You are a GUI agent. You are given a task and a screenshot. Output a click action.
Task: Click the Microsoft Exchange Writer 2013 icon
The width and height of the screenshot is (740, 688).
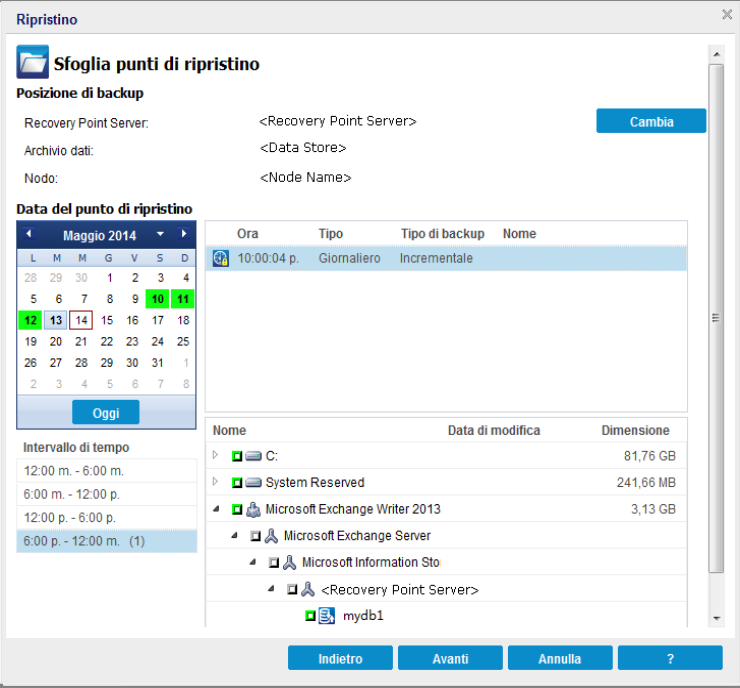coord(253,509)
